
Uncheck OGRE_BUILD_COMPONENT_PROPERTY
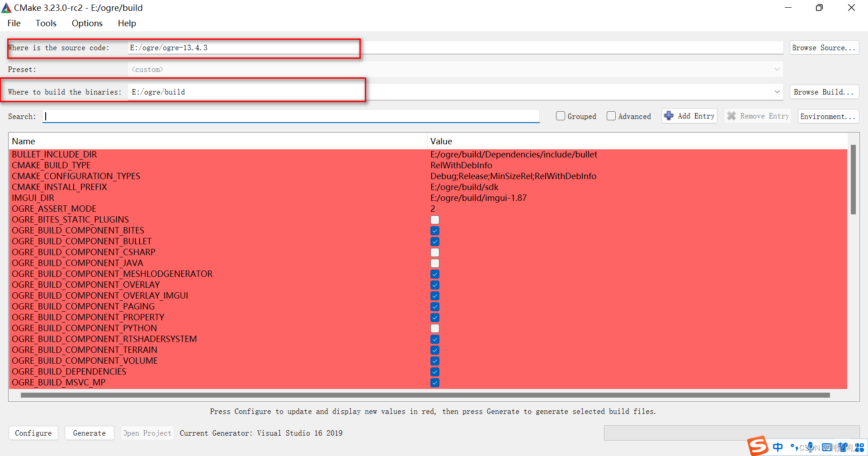point(435,318)
